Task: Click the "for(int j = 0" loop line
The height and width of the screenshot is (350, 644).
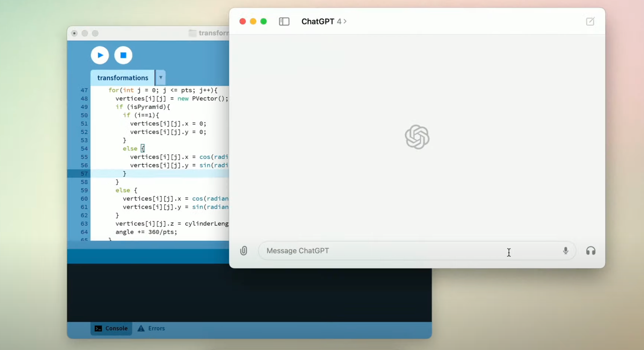Action: pos(163,90)
